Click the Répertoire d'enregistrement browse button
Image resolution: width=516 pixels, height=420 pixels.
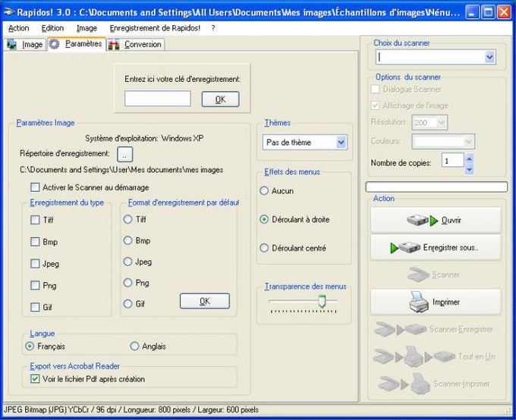tap(124, 154)
